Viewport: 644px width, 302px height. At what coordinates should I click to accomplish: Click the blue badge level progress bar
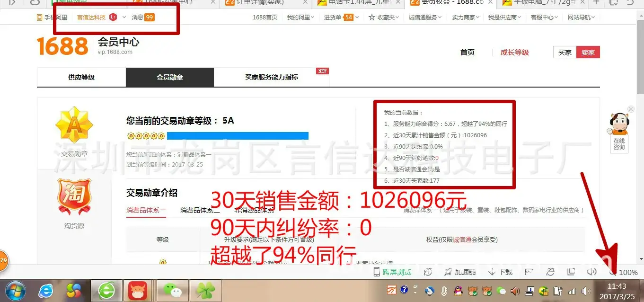click(x=238, y=136)
